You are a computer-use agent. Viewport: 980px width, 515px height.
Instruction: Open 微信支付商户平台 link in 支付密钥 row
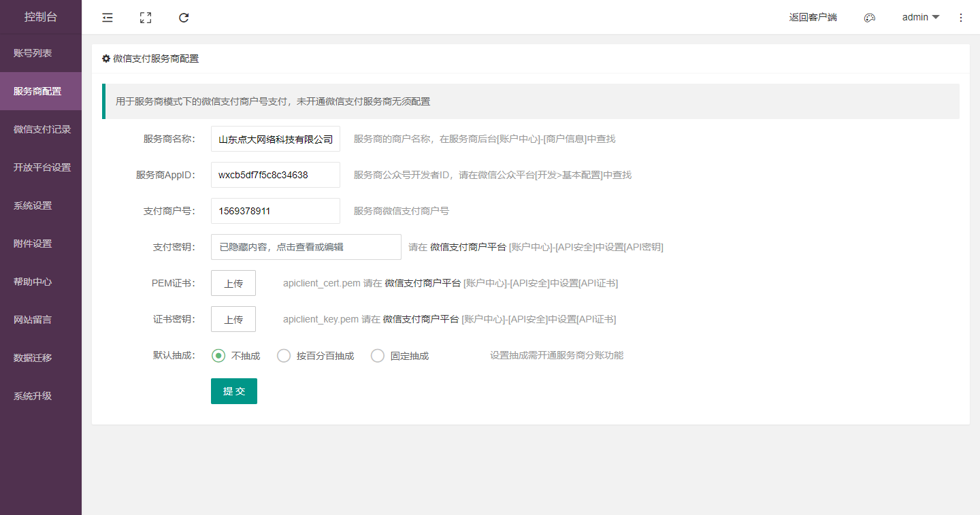pyautogui.click(x=468, y=247)
